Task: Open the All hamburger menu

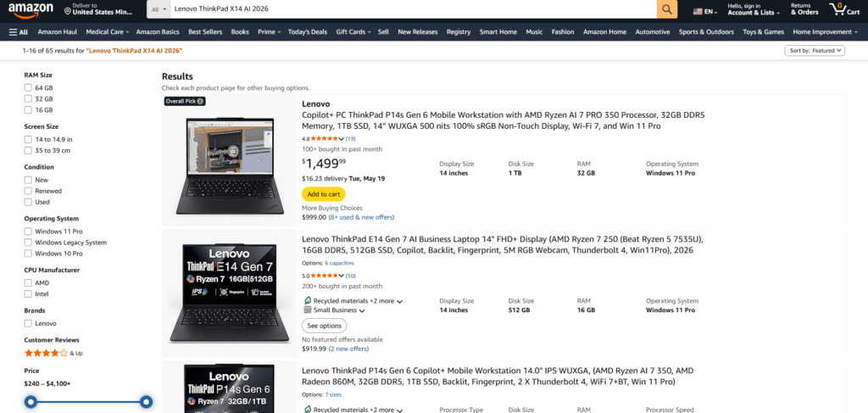Action: coord(19,32)
